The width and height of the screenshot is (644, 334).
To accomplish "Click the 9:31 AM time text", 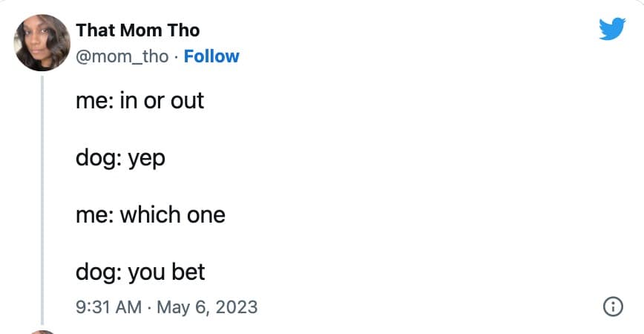I will 108,306.
